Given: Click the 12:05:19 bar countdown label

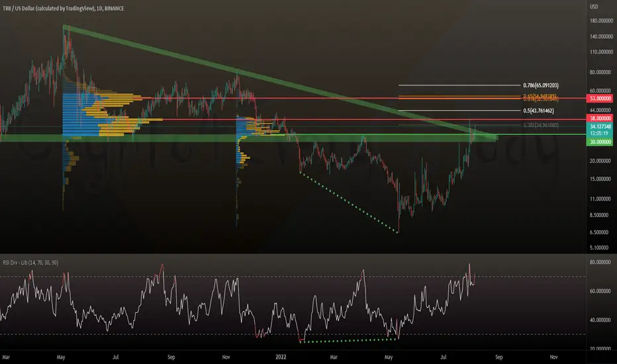Looking at the screenshot, I should coord(600,134).
